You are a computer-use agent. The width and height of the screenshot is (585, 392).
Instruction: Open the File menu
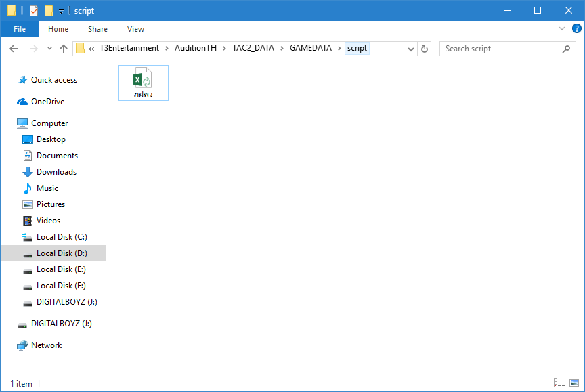click(x=20, y=29)
